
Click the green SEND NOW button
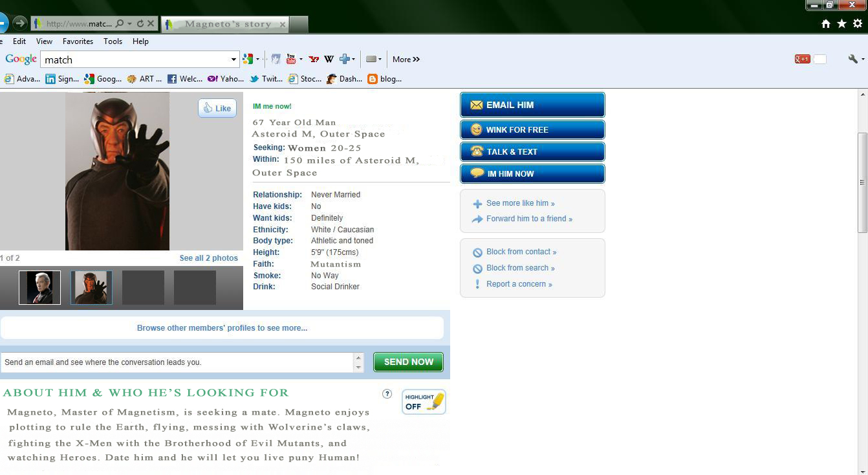click(x=408, y=362)
